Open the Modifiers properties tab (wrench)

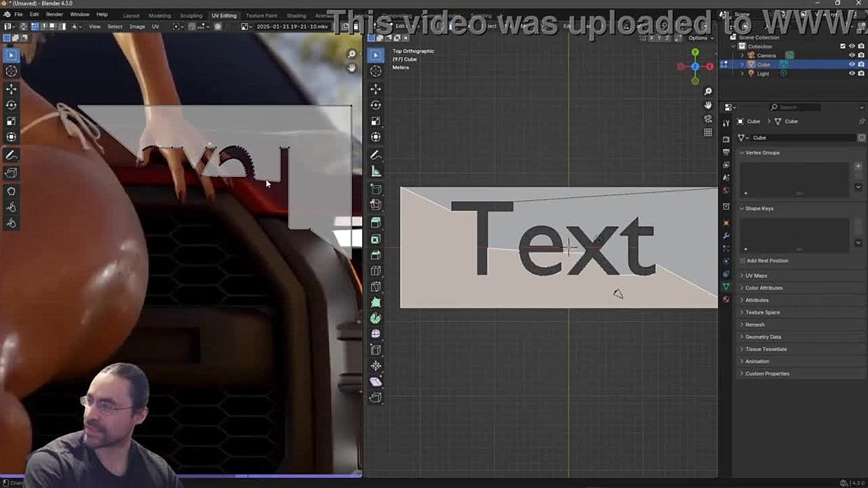[x=726, y=235]
